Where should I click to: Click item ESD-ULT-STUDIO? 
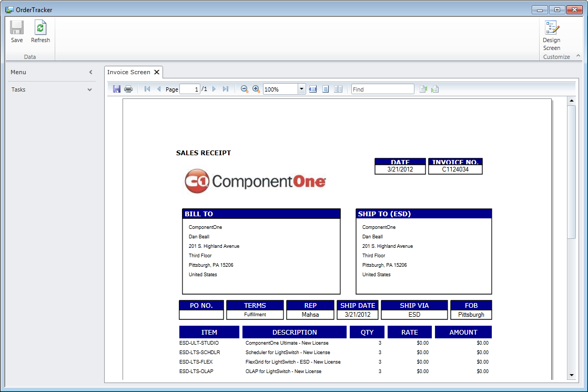[x=199, y=343]
